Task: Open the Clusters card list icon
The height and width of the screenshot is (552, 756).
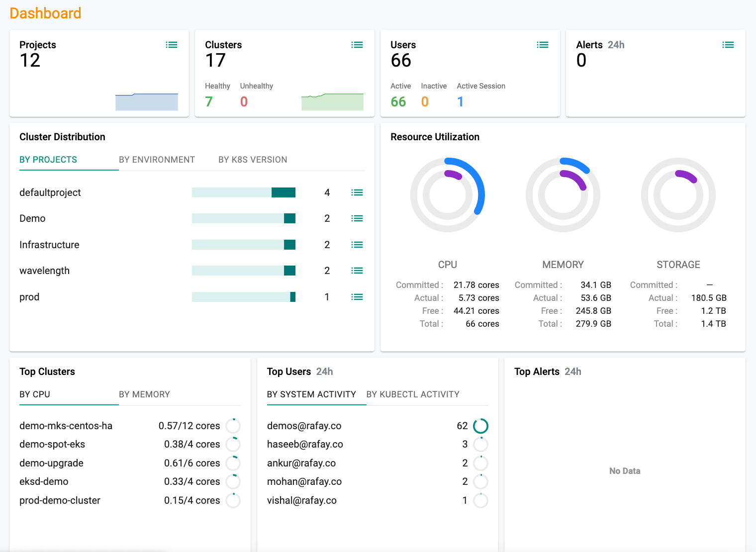Action: coord(357,45)
